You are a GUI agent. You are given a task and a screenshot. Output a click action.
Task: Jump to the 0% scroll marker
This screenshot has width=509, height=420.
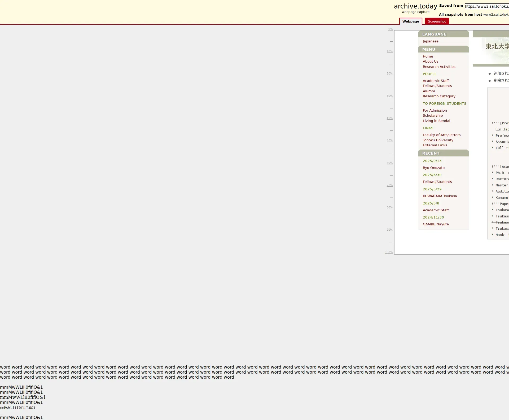coord(390,29)
